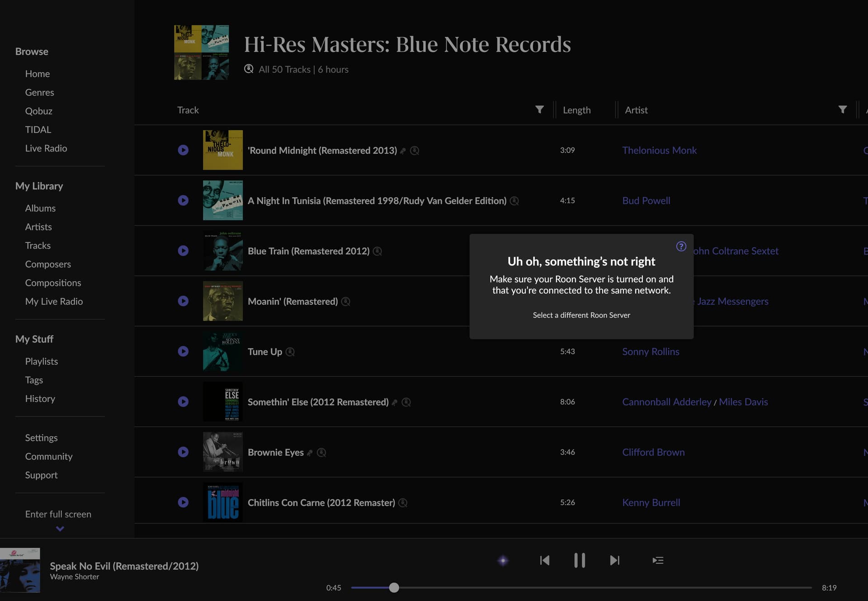Open Compositions in My Library
Screen dimensions: 868x601
(53, 283)
